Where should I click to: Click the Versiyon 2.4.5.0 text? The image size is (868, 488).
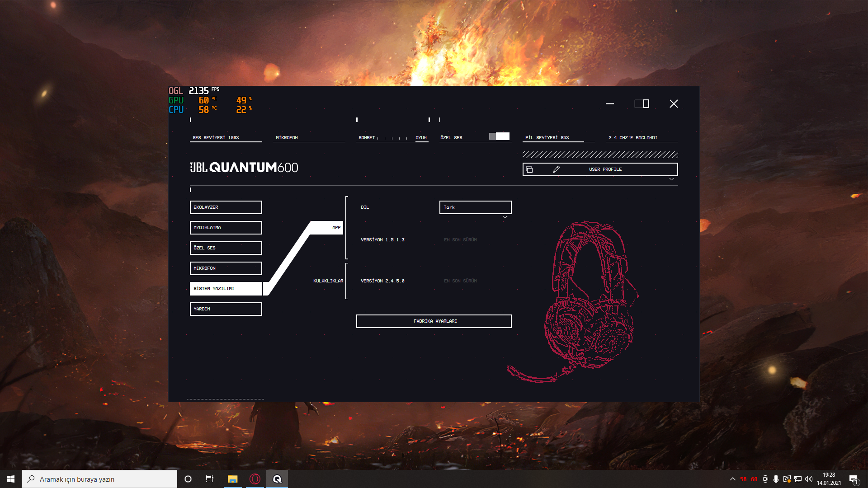click(382, 281)
